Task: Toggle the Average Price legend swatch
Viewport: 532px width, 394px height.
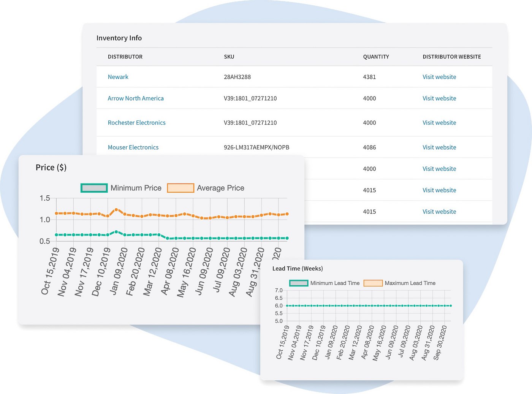Action: pyautogui.click(x=180, y=188)
